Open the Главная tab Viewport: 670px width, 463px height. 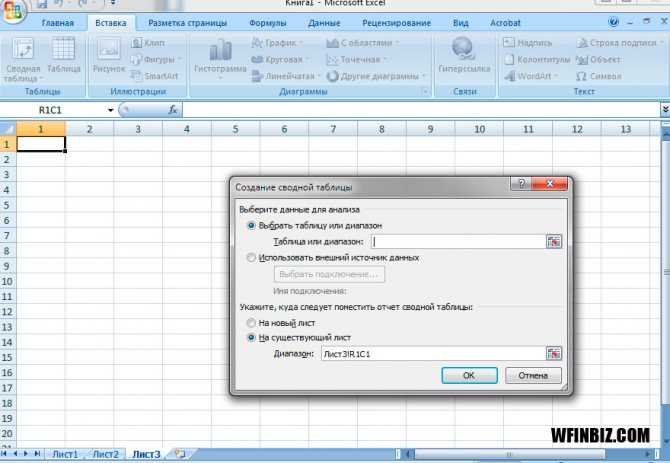point(58,23)
